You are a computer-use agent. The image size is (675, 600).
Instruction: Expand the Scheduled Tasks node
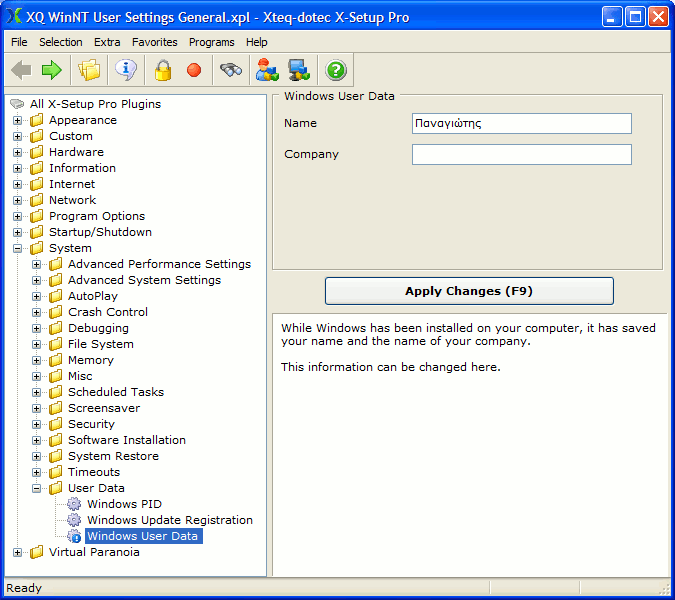37,393
